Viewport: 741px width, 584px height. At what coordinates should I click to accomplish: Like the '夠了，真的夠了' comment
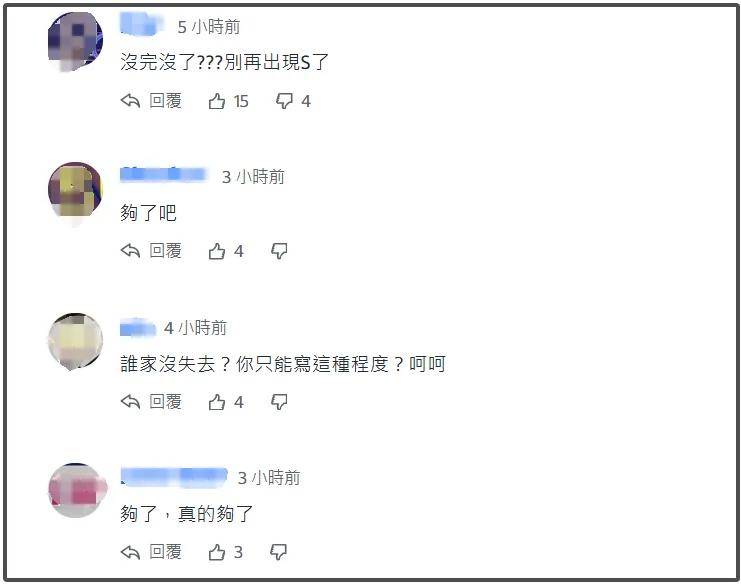tap(217, 552)
